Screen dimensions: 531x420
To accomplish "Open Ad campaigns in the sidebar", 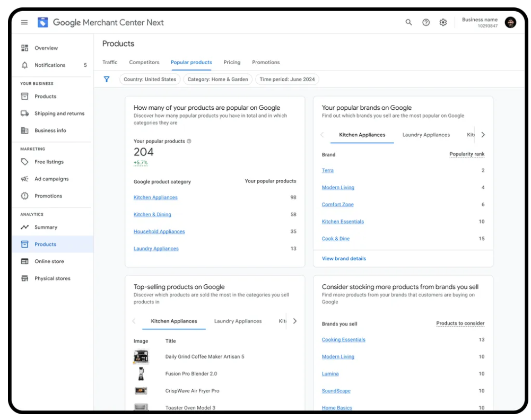I will [51, 179].
